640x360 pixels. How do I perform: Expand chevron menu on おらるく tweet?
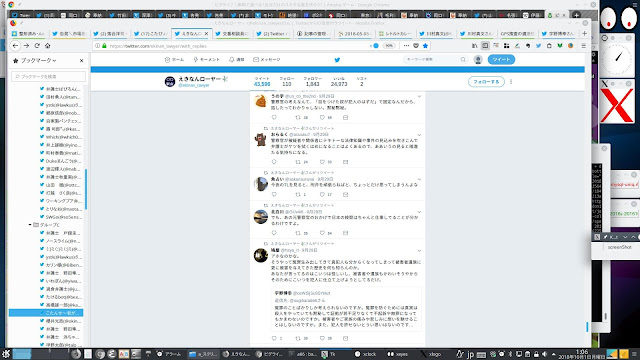419,135
